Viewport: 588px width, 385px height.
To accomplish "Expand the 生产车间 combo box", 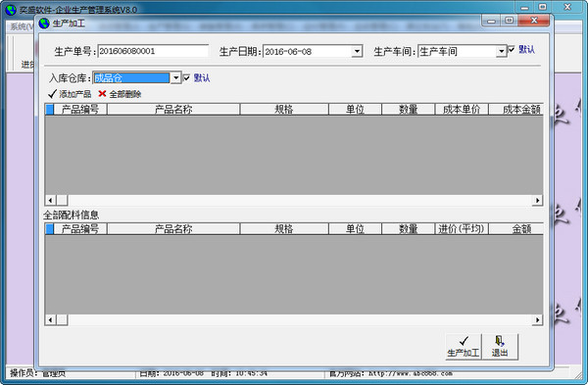I will pos(501,51).
